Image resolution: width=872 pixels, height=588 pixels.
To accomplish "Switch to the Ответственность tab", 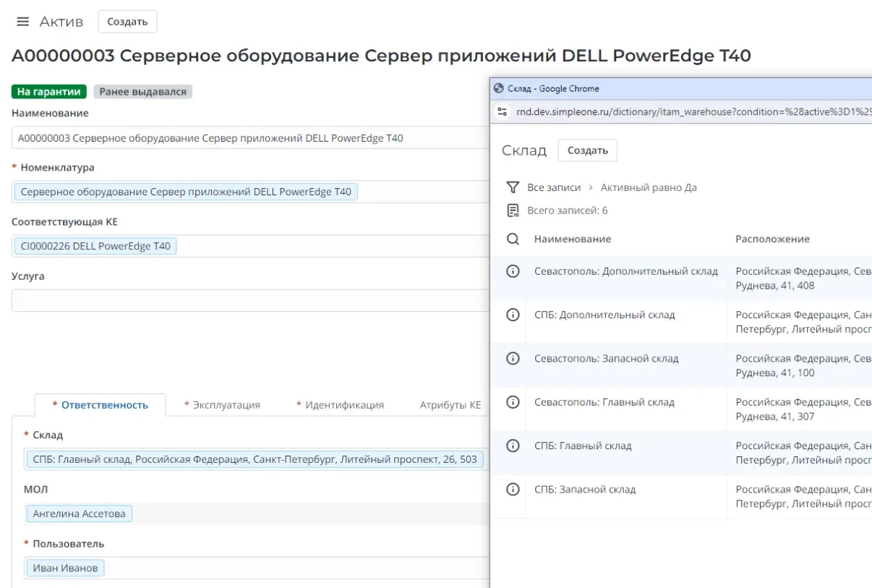I will pos(100,405).
